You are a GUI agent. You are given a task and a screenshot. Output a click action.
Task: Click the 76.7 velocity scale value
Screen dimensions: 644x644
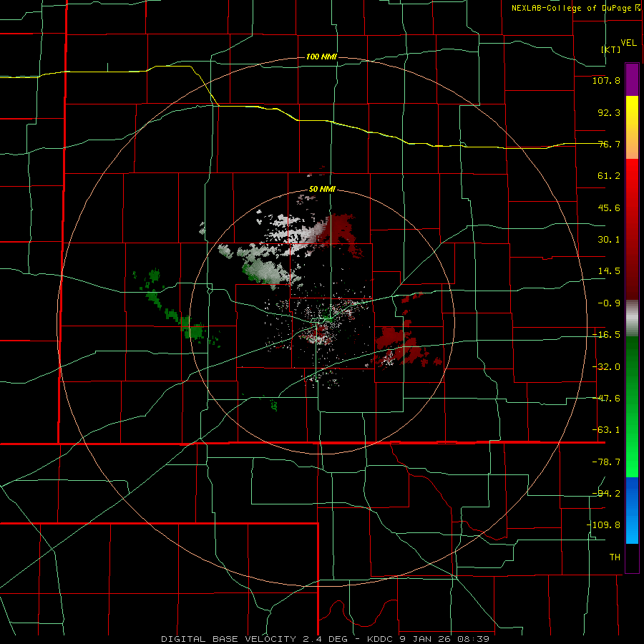click(x=609, y=144)
